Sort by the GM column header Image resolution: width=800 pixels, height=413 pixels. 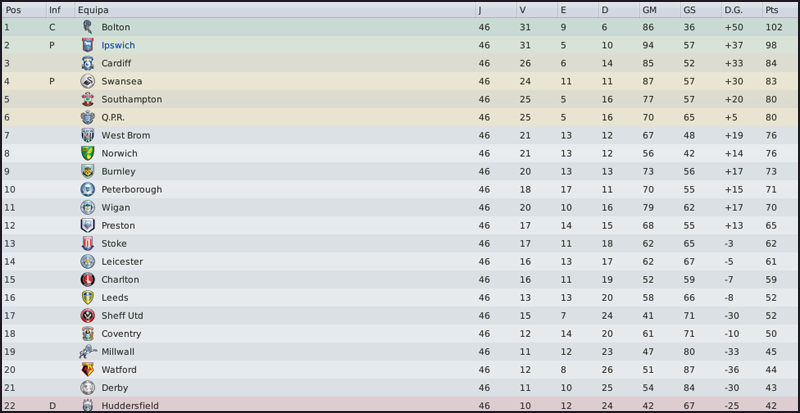click(x=649, y=10)
